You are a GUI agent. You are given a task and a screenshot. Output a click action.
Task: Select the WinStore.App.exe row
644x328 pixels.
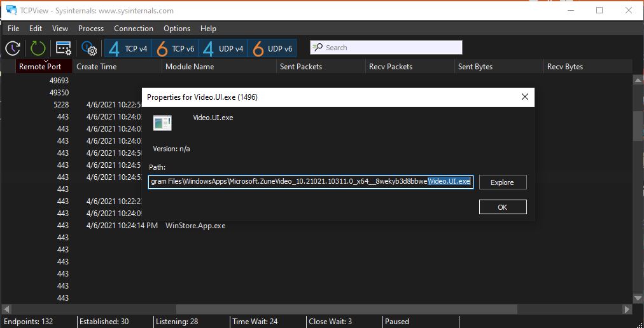tap(316, 226)
